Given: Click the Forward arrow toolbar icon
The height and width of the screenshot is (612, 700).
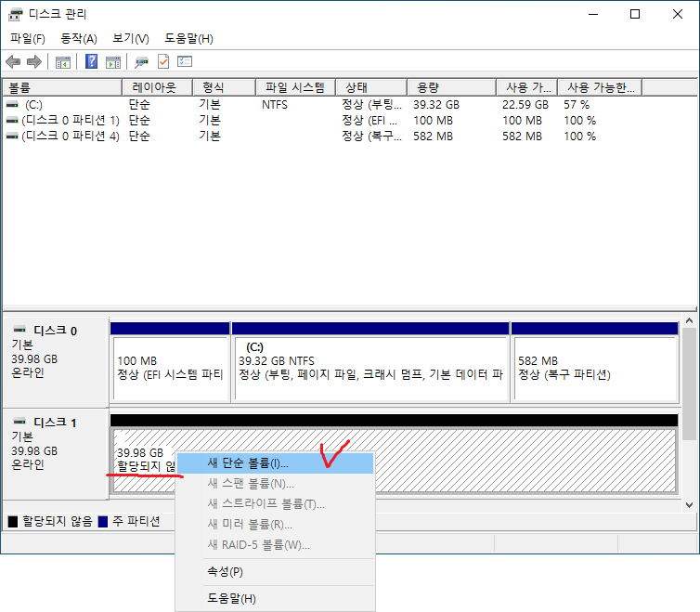Looking at the screenshot, I should pyautogui.click(x=34, y=61).
